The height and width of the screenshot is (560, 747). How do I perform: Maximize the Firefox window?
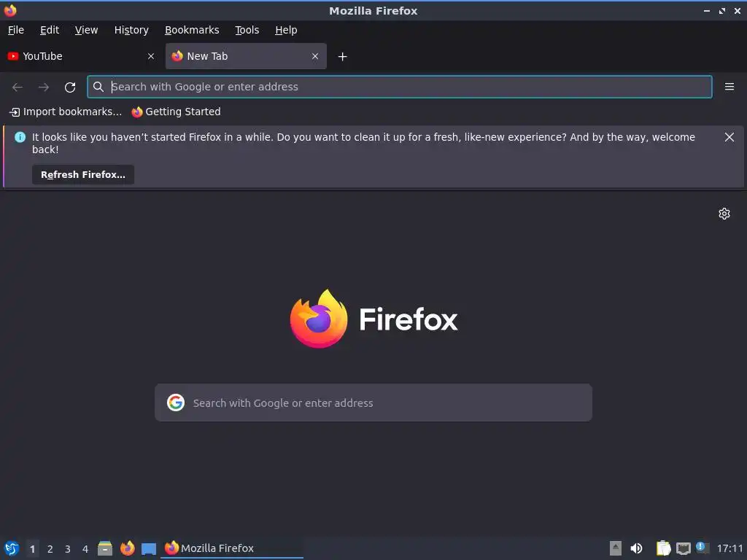[x=722, y=10]
